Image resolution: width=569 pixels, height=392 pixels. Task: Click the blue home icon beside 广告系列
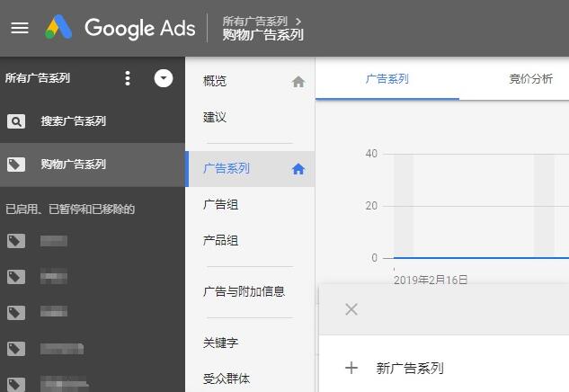[x=298, y=169]
